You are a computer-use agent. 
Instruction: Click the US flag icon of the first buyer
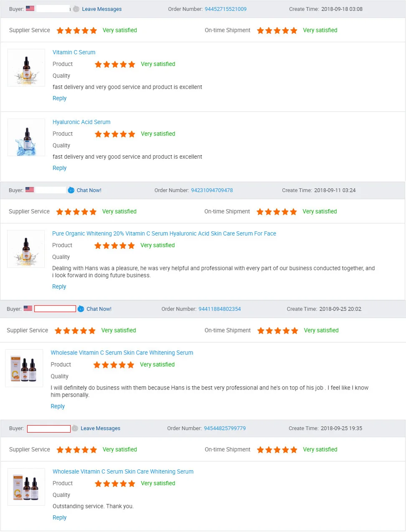(30, 8)
